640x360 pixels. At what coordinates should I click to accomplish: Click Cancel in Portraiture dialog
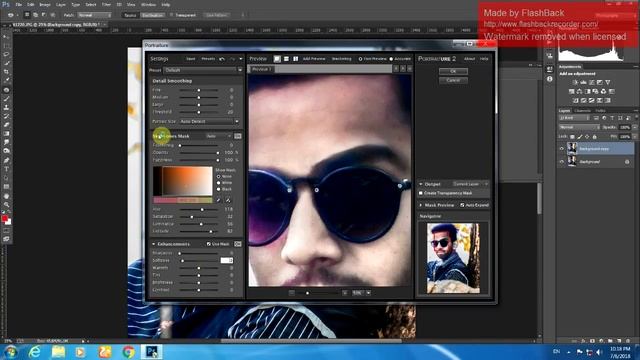point(453,80)
